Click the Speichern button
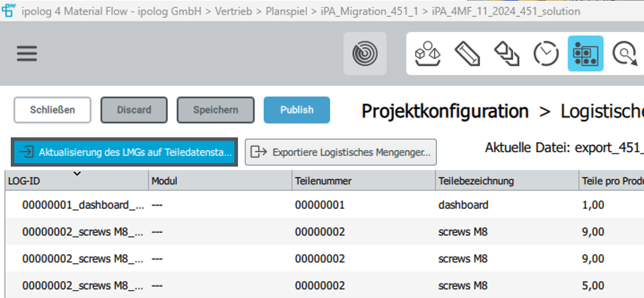 coord(216,110)
